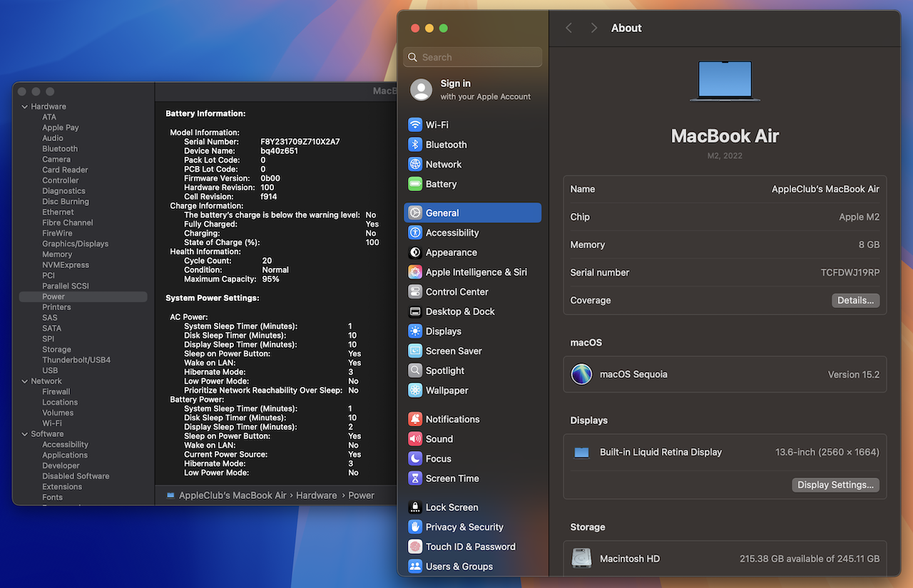Select Graphics/Displays in Hardware list
The height and width of the screenshot is (588, 913).
75,244
